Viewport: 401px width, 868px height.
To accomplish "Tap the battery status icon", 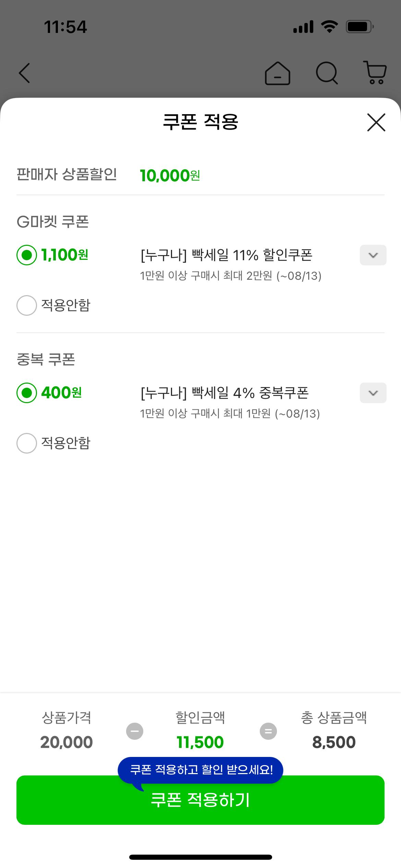I will [x=360, y=27].
